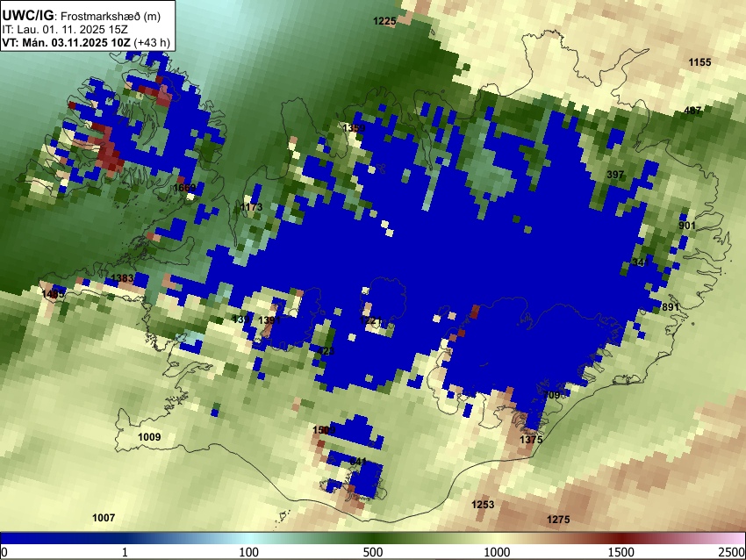
Task: Click the 1007 value over the sea
Action: point(104,518)
